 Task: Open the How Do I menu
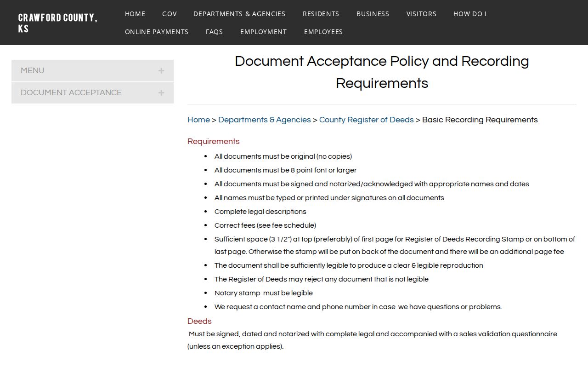pyautogui.click(x=470, y=14)
